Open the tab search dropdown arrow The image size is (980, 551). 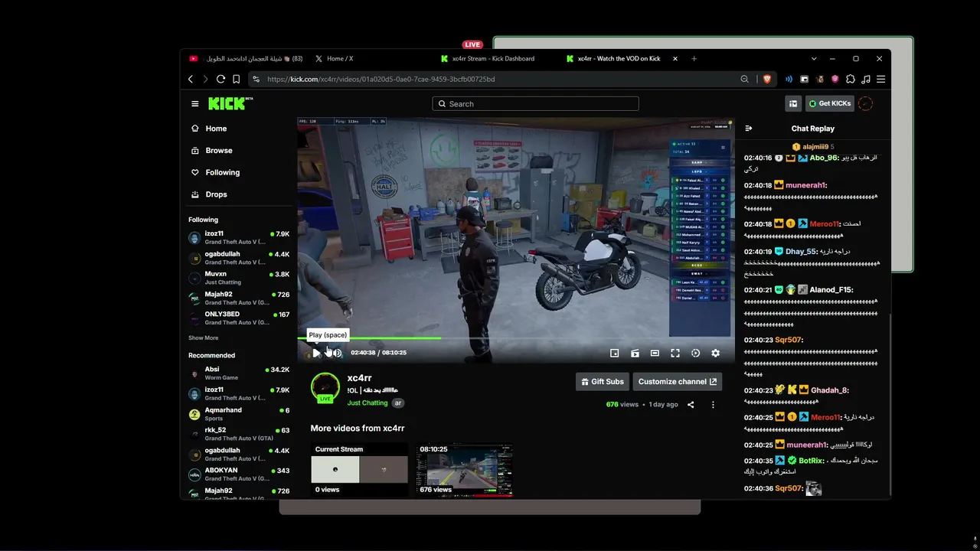pos(813,59)
